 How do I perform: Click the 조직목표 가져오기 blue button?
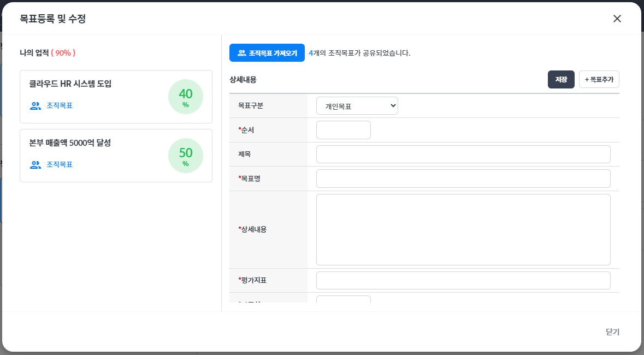pos(267,52)
